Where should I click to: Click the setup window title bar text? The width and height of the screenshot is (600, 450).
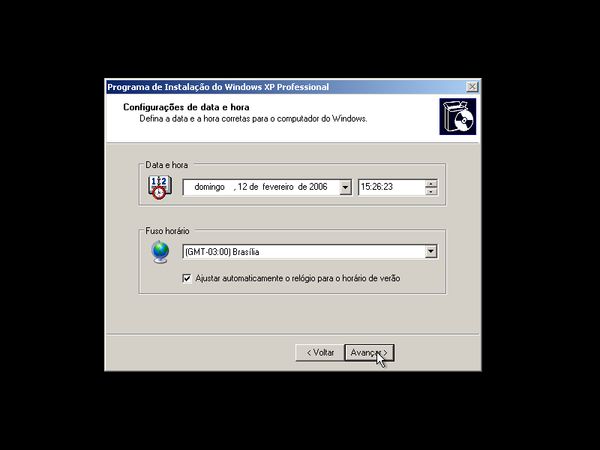pos(218,87)
